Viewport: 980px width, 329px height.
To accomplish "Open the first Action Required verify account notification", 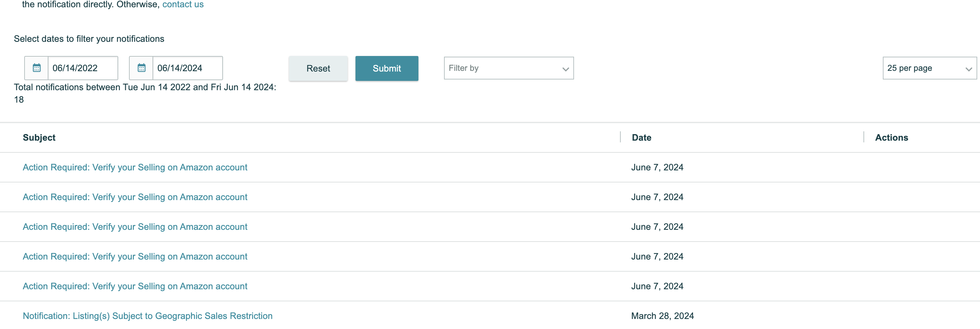I will (135, 167).
